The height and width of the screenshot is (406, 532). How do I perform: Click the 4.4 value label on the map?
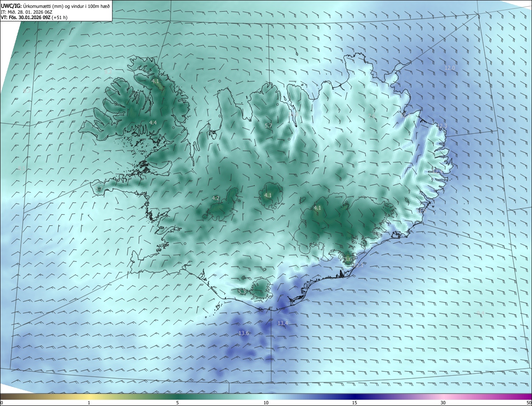pos(153,122)
